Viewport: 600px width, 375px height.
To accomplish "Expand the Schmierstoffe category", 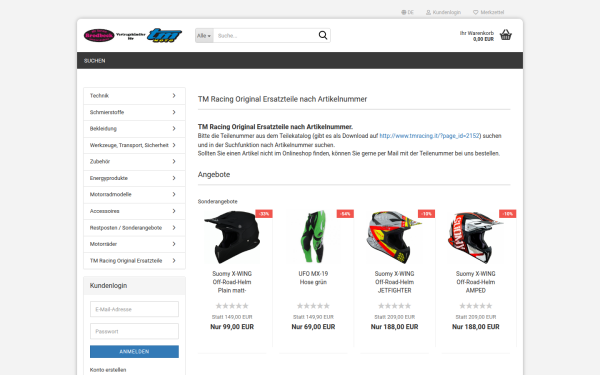I will [x=134, y=112].
